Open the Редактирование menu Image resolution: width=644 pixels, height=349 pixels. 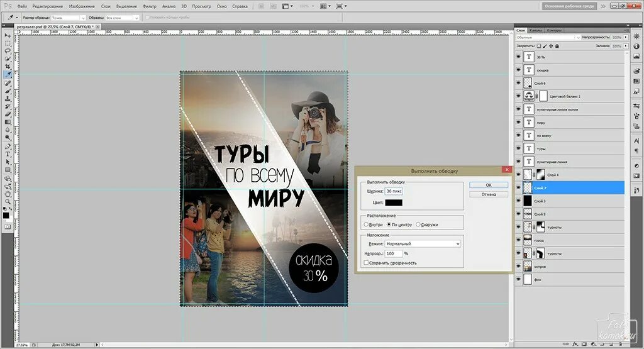click(x=48, y=6)
